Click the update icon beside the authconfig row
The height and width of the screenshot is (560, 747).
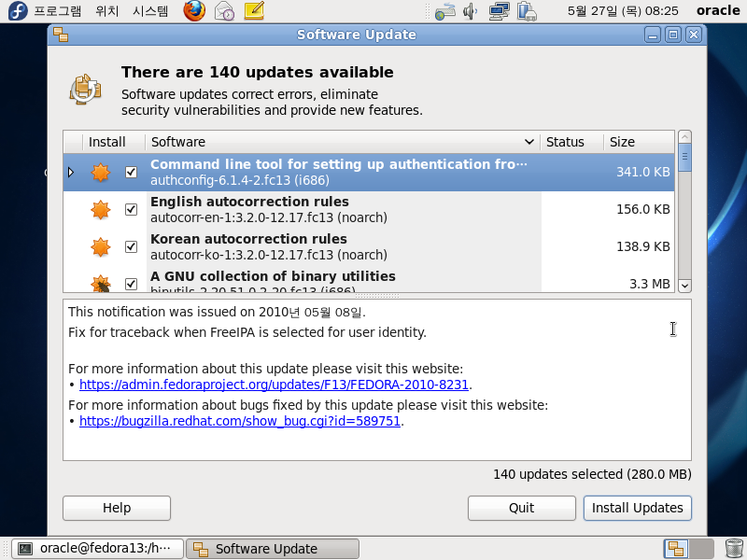pyautogui.click(x=101, y=172)
